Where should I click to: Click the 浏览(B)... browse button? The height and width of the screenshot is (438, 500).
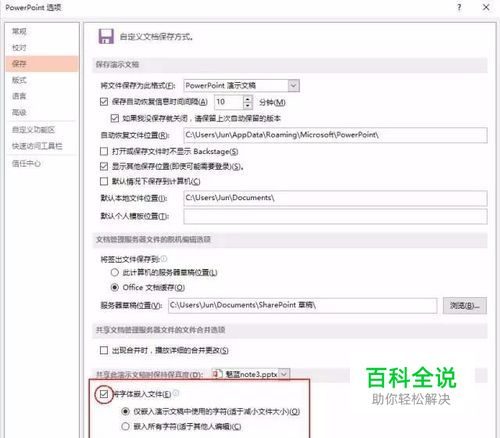click(465, 305)
